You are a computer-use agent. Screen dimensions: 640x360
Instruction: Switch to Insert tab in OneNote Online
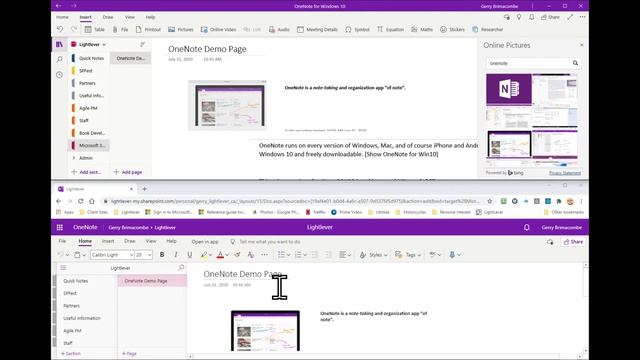(x=108, y=241)
